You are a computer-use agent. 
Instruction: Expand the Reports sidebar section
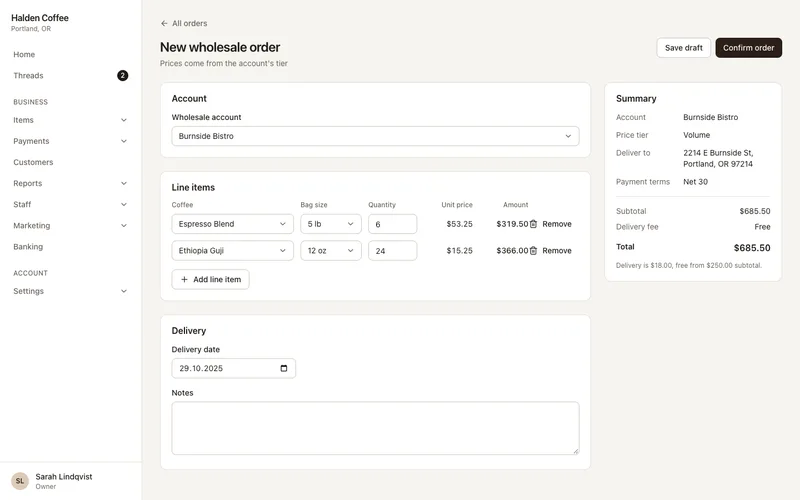(123, 183)
